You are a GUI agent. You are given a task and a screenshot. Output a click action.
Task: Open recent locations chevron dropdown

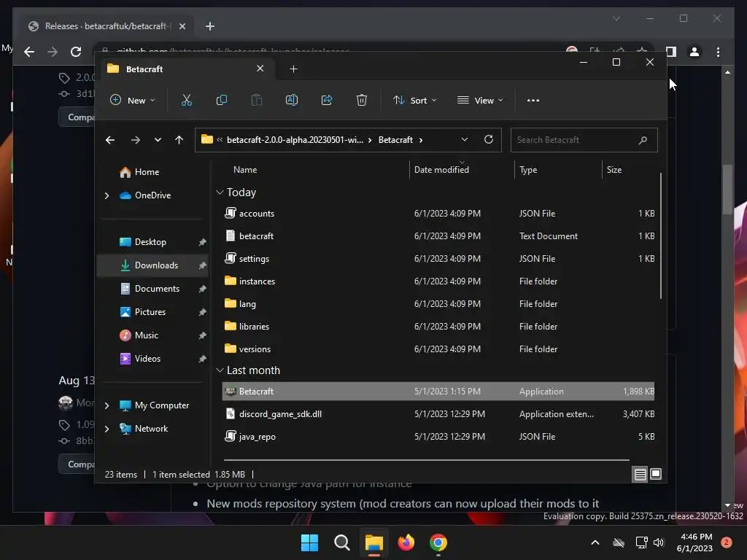pyautogui.click(x=158, y=140)
